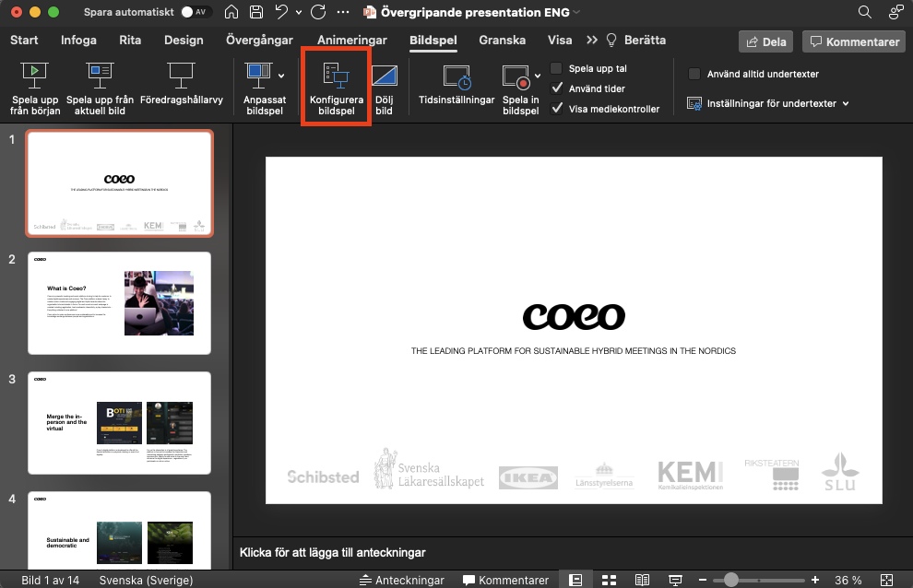Select slide 2 thumbnail What is Coeo

point(119,302)
